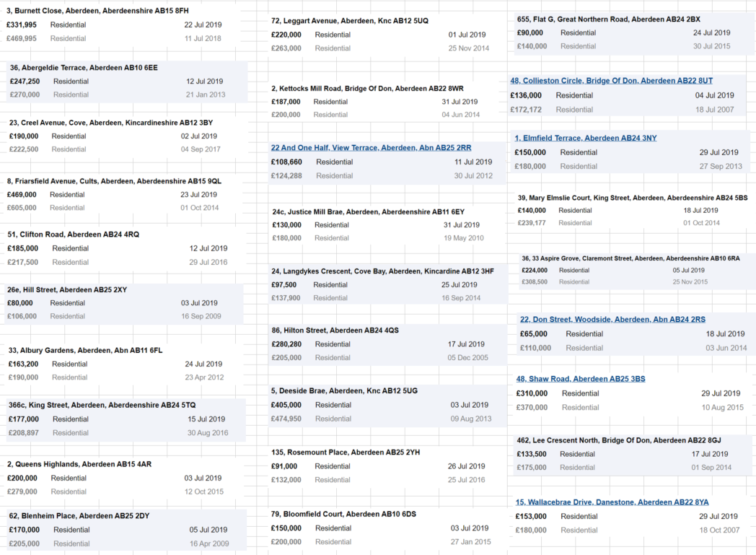Click the 62, Blenheim Place address

[x=79, y=516]
